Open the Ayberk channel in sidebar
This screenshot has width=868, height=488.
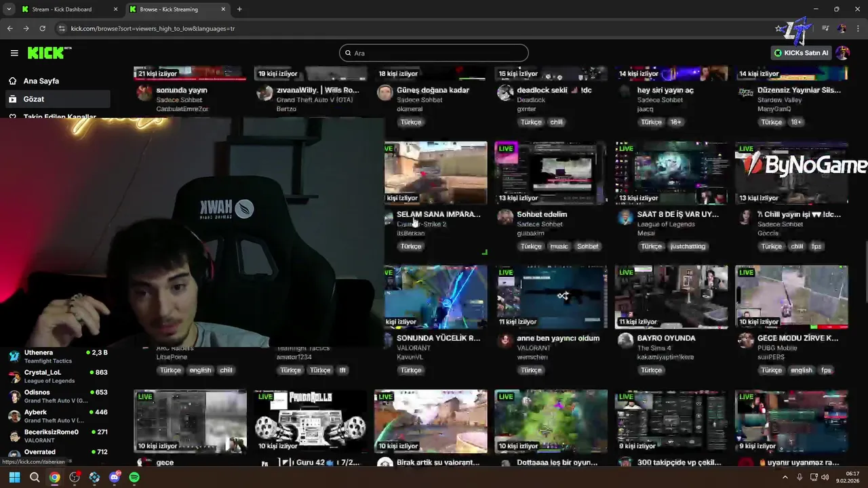click(x=58, y=415)
